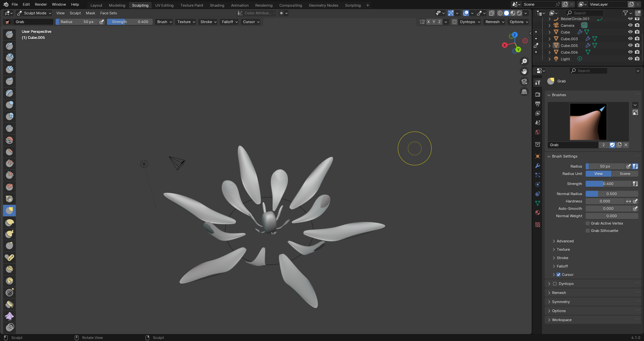
Task: Open the Sculpt Mode dropdown
Action: tap(34, 13)
